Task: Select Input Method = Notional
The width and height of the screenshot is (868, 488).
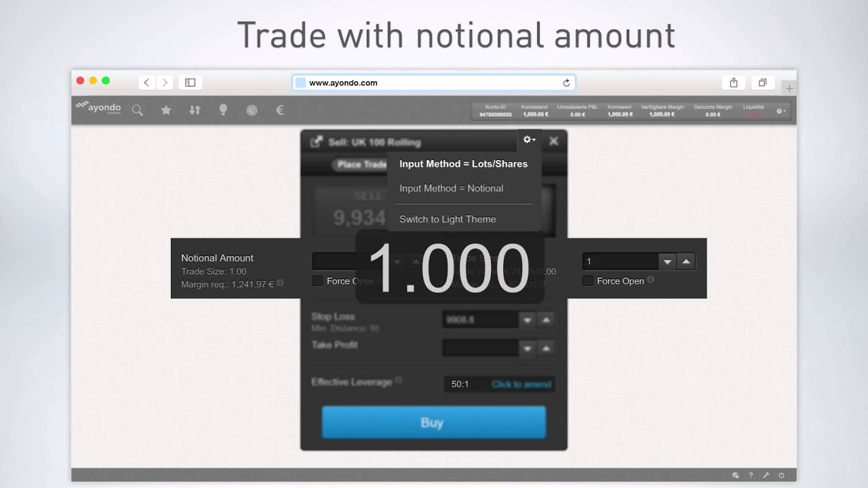Action: 451,188
